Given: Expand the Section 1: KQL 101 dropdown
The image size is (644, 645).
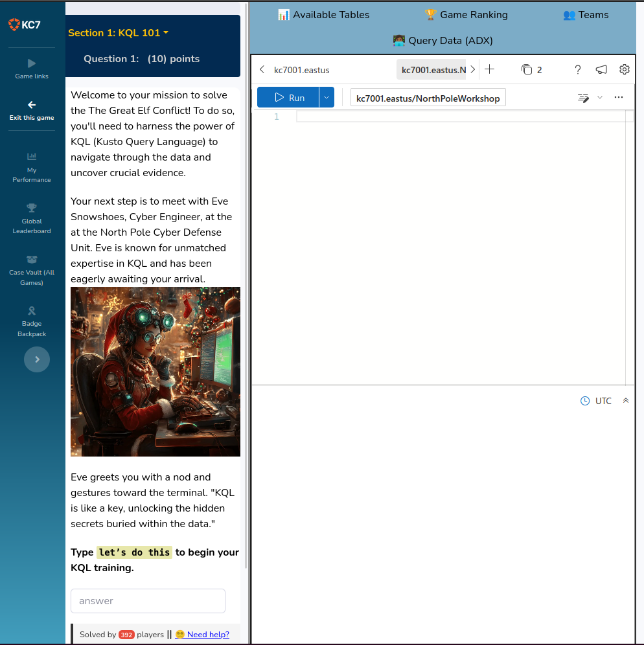Looking at the screenshot, I should 119,32.
